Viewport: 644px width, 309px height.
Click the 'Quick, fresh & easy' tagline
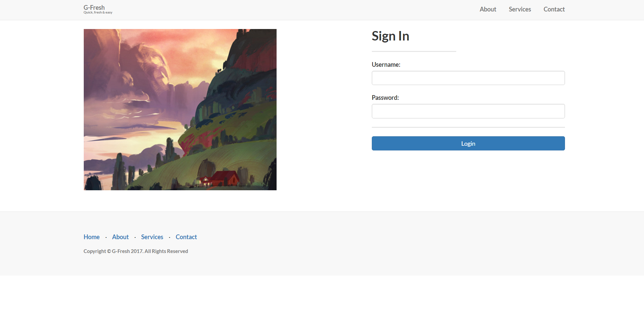pos(98,12)
